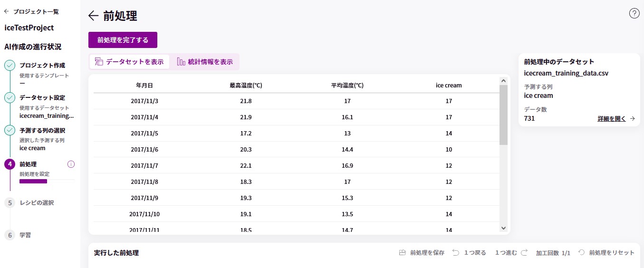
Task: Click the step 4 前処理 circle
Action: (10, 164)
